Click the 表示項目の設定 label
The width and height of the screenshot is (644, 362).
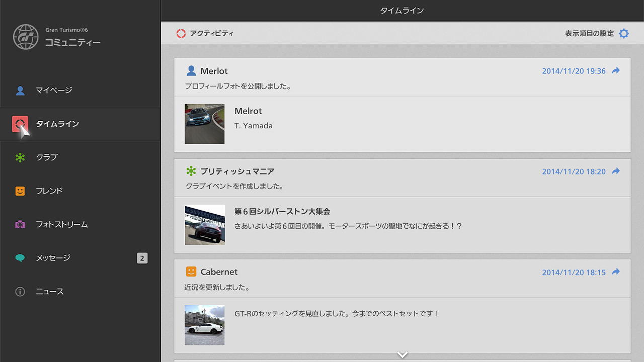(589, 34)
